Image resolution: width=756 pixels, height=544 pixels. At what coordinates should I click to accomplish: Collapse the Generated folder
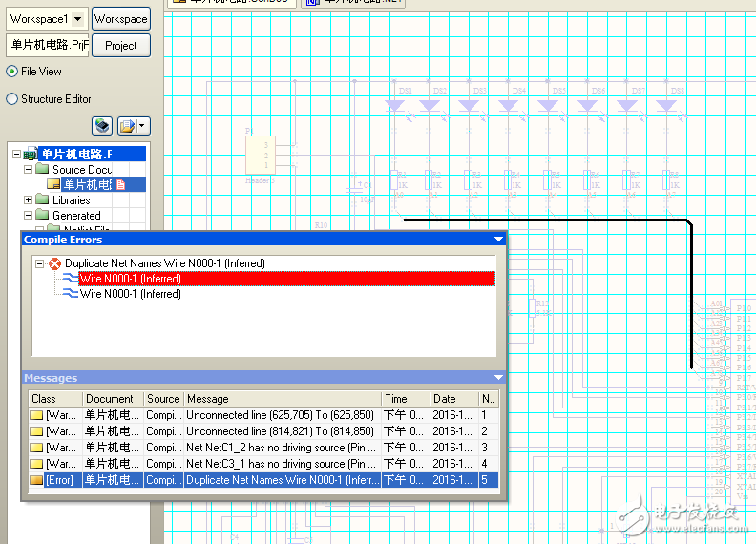coord(28,215)
